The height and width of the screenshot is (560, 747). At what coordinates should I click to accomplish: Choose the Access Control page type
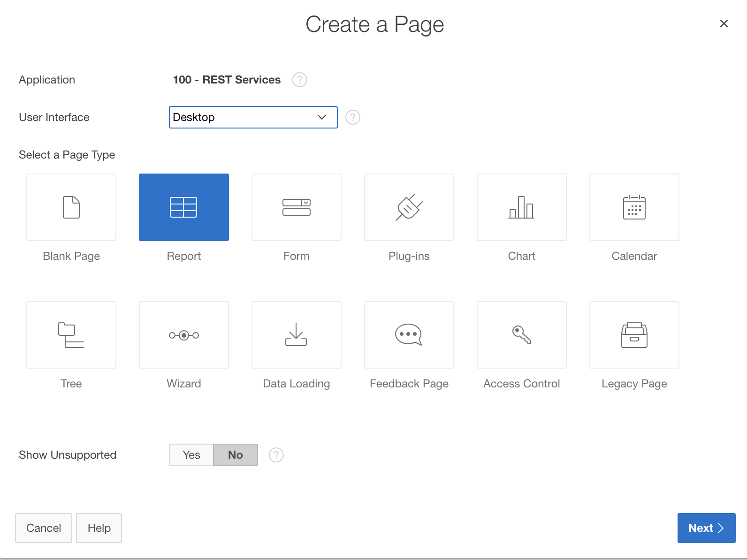pos(522,335)
